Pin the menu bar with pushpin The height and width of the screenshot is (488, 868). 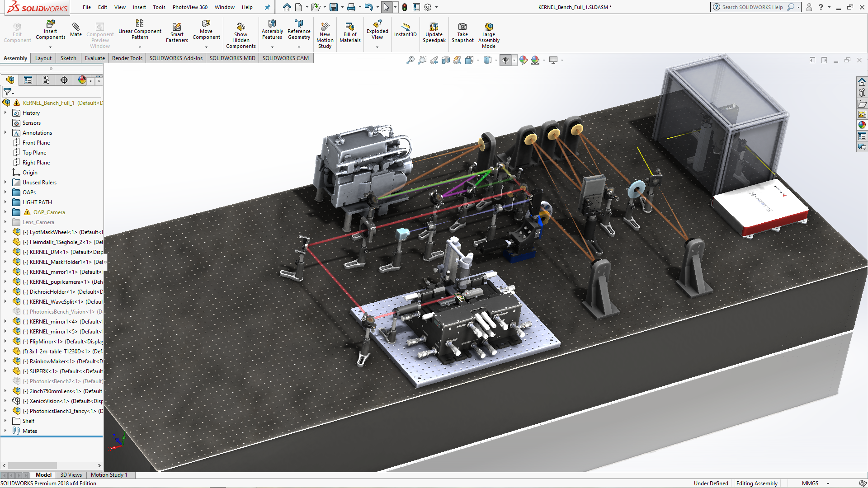tap(267, 7)
